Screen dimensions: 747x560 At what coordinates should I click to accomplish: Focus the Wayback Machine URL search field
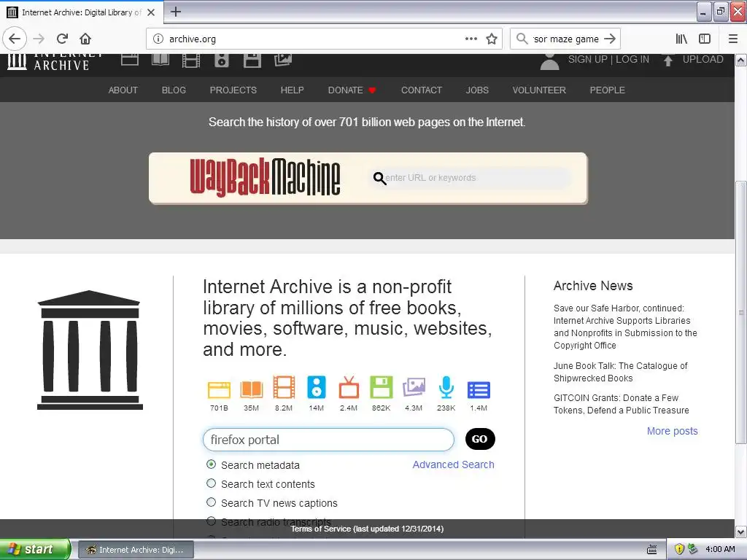click(469, 178)
